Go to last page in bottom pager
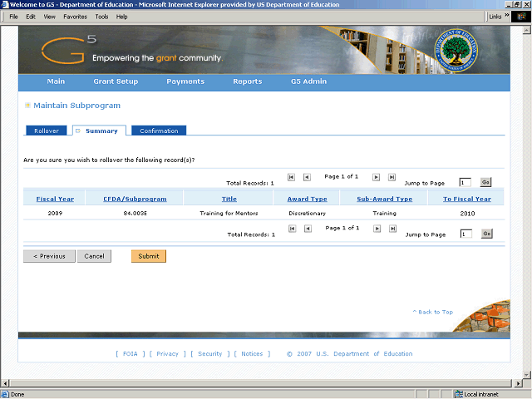Viewport: 532px width, 399px height. tap(392, 229)
